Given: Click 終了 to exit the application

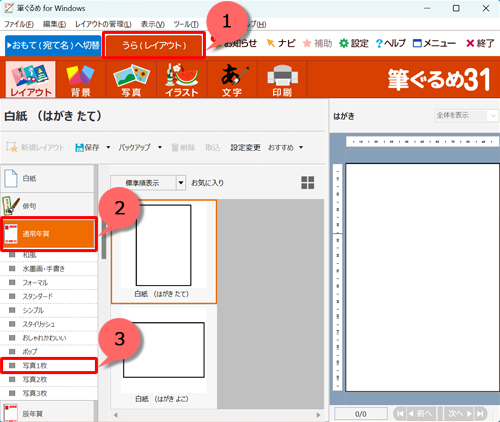Looking at the screenshot, I should (x=480, y=43).
